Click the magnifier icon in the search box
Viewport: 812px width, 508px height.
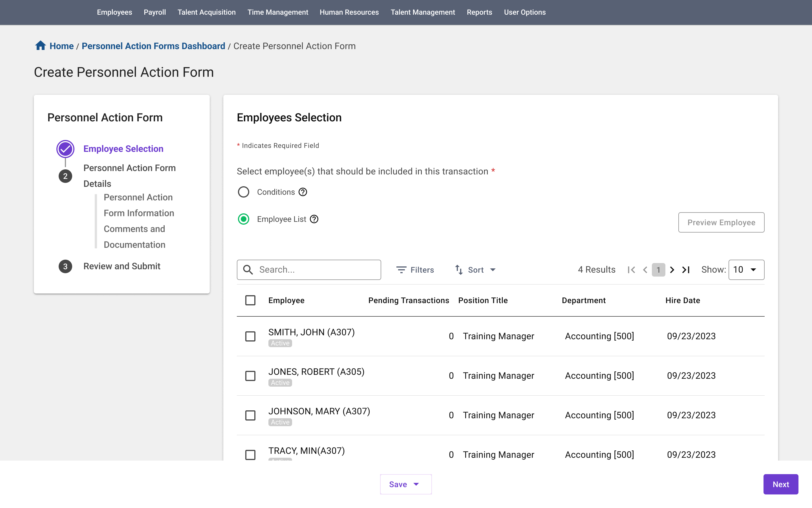(x=248, y=270)
